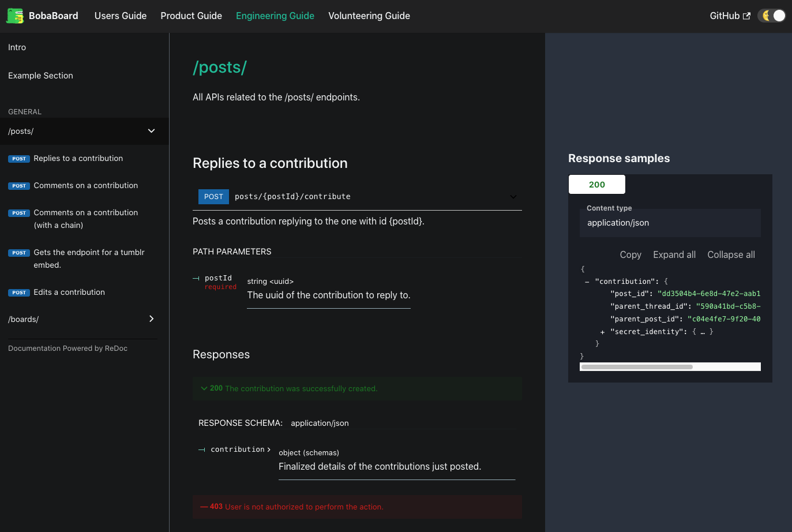Select the POST badge for "Comments on a contribution"
This screenshot has height=532, width=792.
[19, 185]
